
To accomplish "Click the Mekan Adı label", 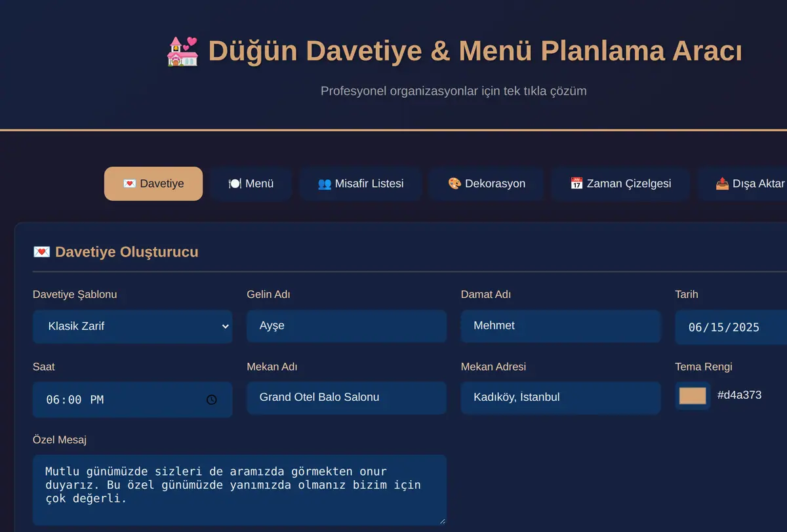I will (x=272, y=367).
